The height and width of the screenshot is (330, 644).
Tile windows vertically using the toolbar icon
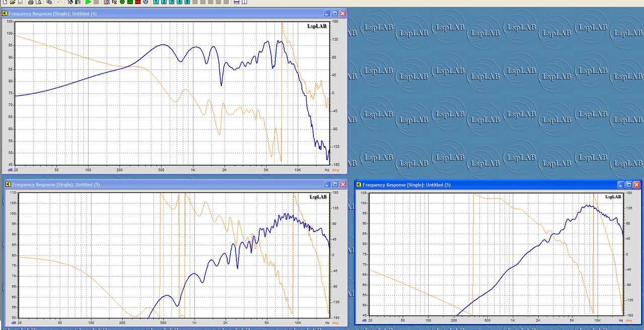[245, 2]
